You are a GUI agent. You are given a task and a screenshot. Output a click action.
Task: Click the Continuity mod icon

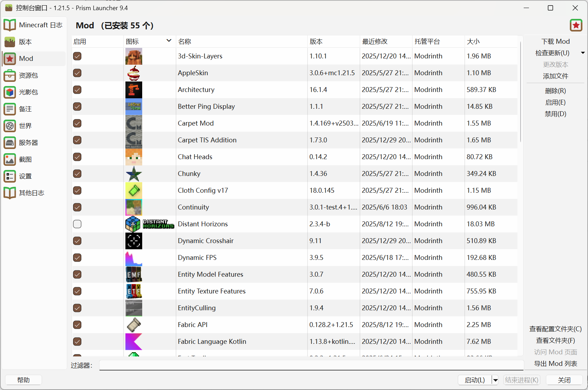[134, 207]
